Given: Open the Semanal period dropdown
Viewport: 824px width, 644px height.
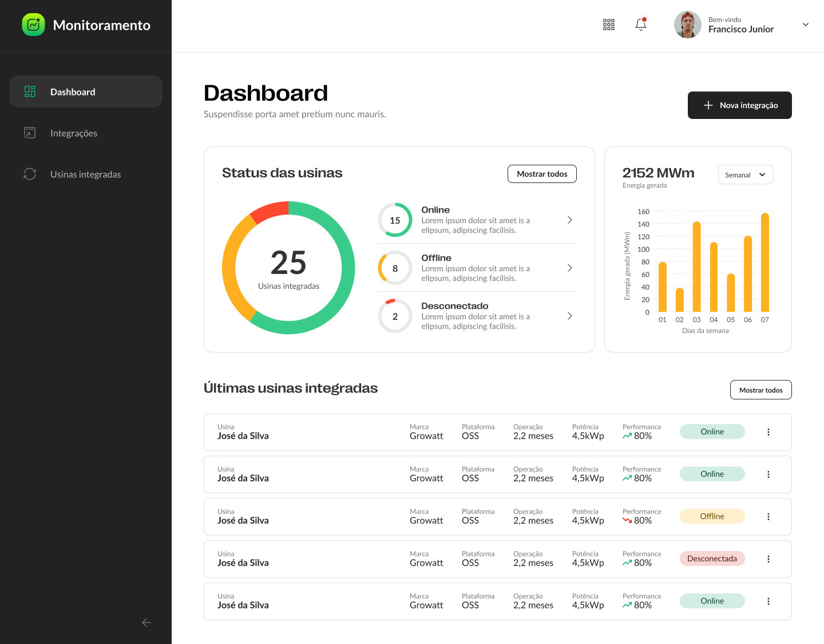Looking at the screenshot, I should click(746, 174).
